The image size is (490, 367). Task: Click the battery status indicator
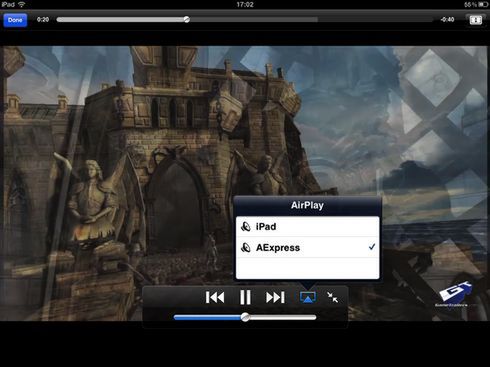tap(483, 4)
